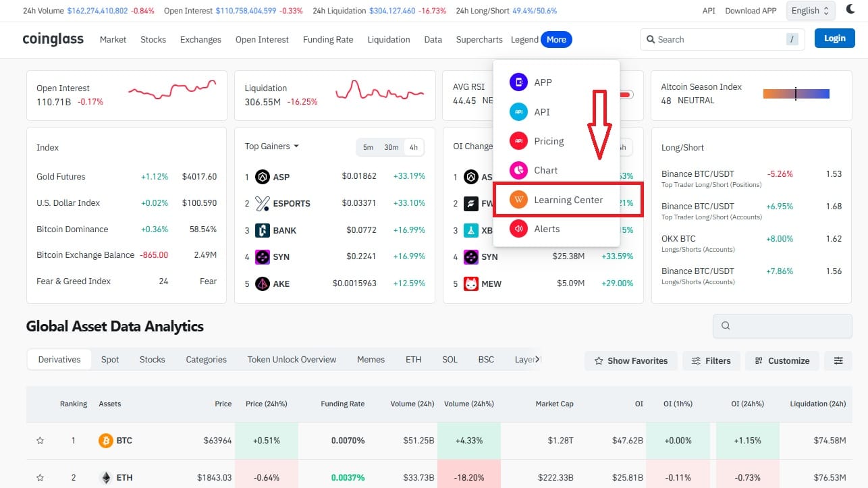868x488 pixels.
Task: Click the Altcoin Season Index gradient bar
Action: (x=796, y=94)
